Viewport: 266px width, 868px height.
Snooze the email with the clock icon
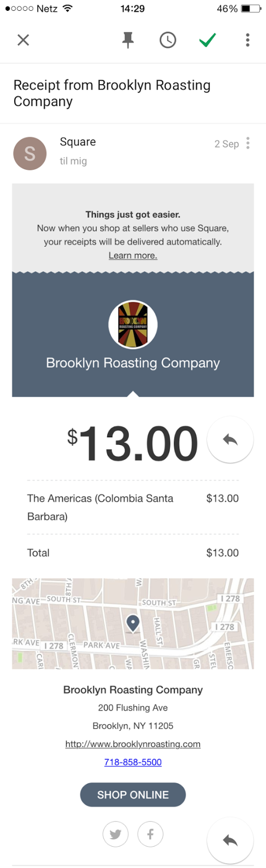click(x=168, y=40)
